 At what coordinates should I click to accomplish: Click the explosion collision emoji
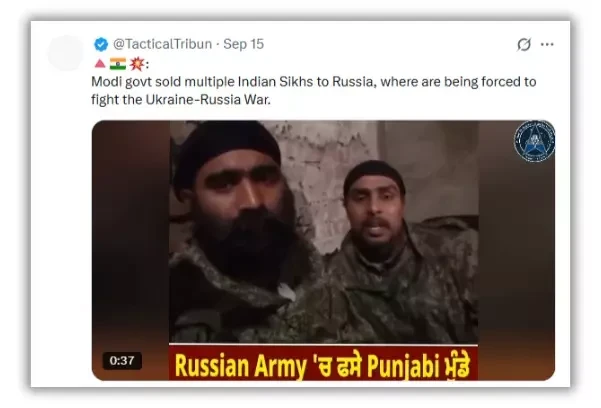[x=136, y=64]
